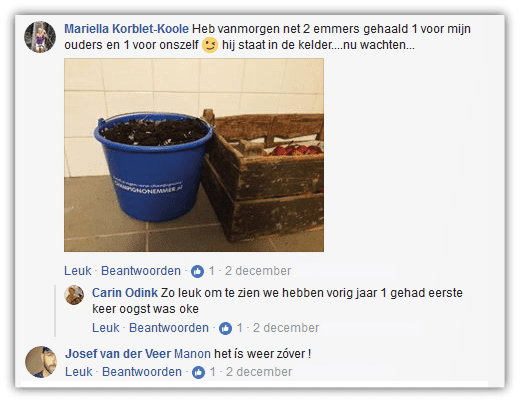Open the blue mushroom bucket photo
The height and width of the screenshot is (403, 520).
[194, 155]
